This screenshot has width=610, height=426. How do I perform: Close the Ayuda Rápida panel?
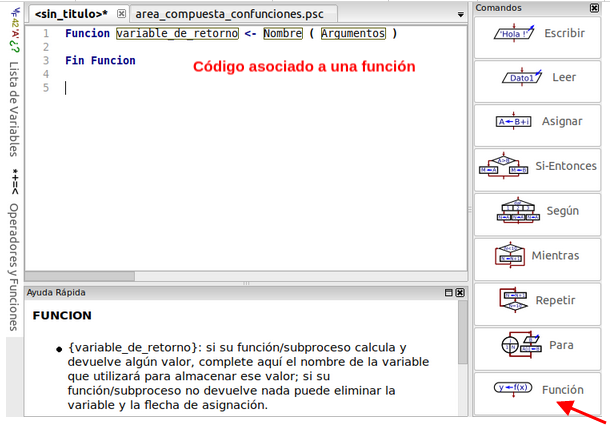tap(460, 293)
